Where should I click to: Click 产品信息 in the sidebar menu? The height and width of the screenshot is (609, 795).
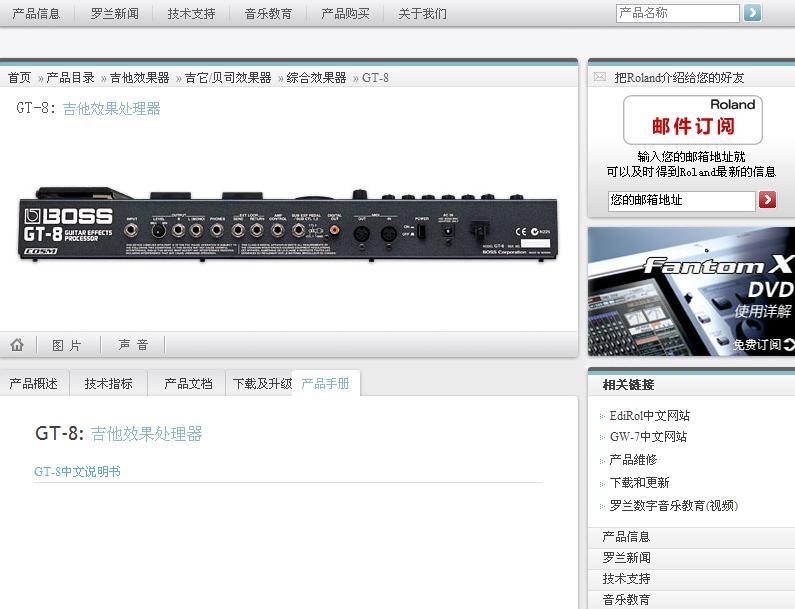(626, 537)
